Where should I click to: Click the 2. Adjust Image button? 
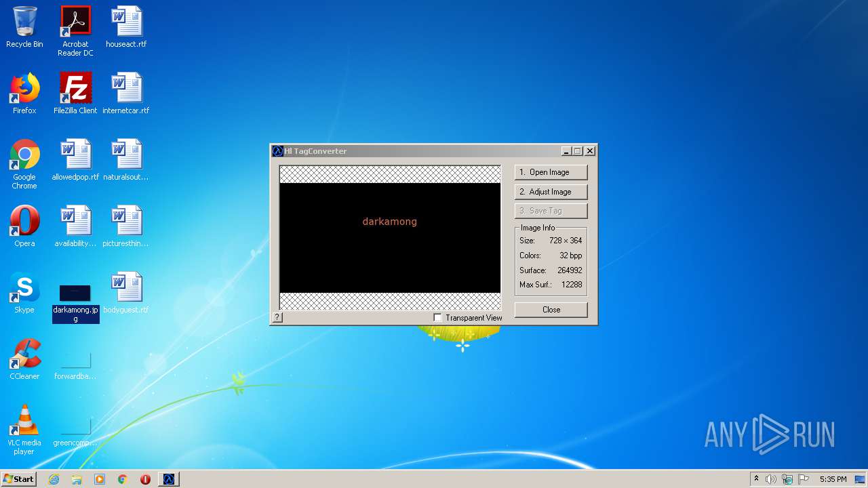(x=551, y=192)
